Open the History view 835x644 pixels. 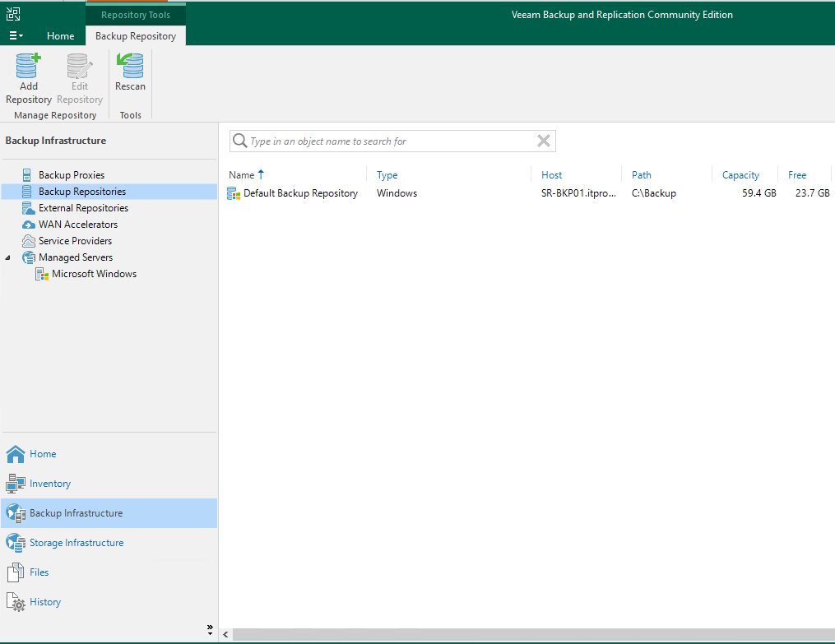pyautogui.click(x=45, y=602)
